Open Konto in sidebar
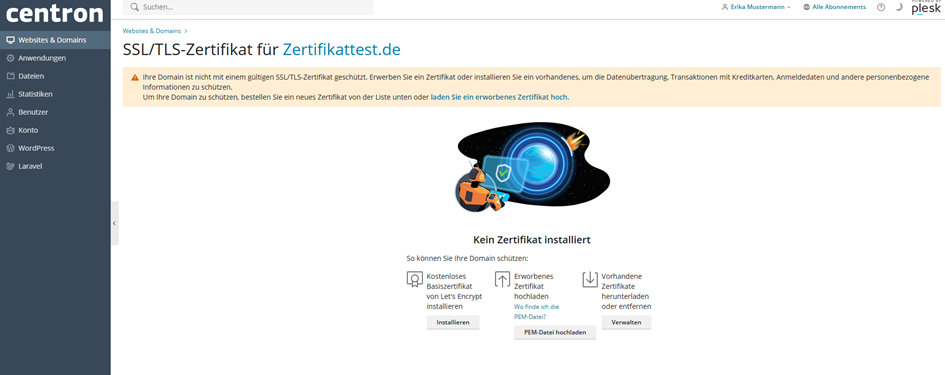This screenshot has height=375, width=945. point(55,130)
